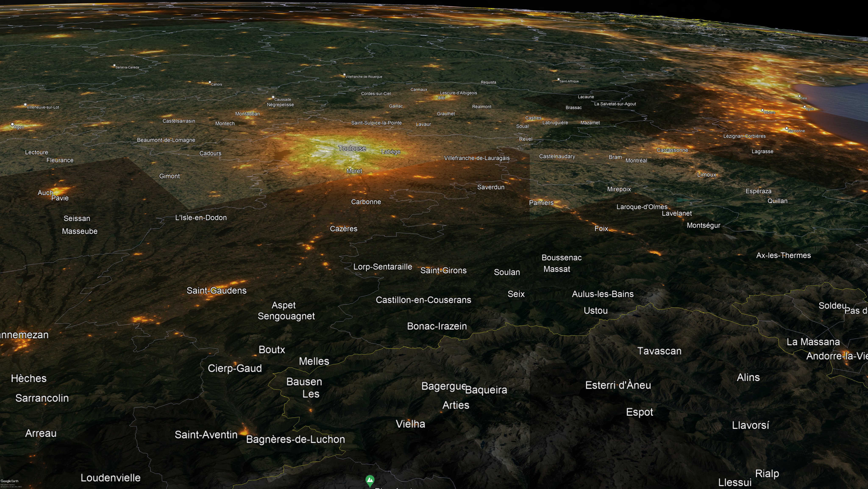Click the Google Earth logo

(10, 481)
